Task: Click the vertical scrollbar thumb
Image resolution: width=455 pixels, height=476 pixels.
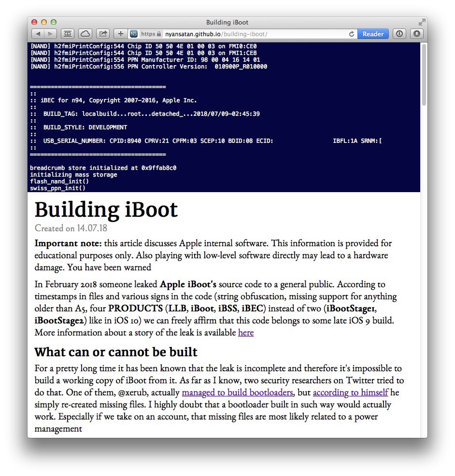Action: point(424,75)
